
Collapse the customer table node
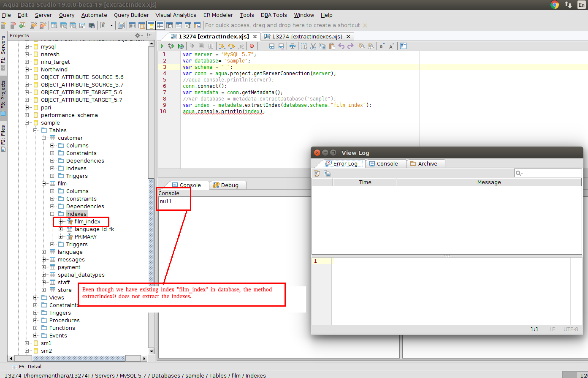44,138
